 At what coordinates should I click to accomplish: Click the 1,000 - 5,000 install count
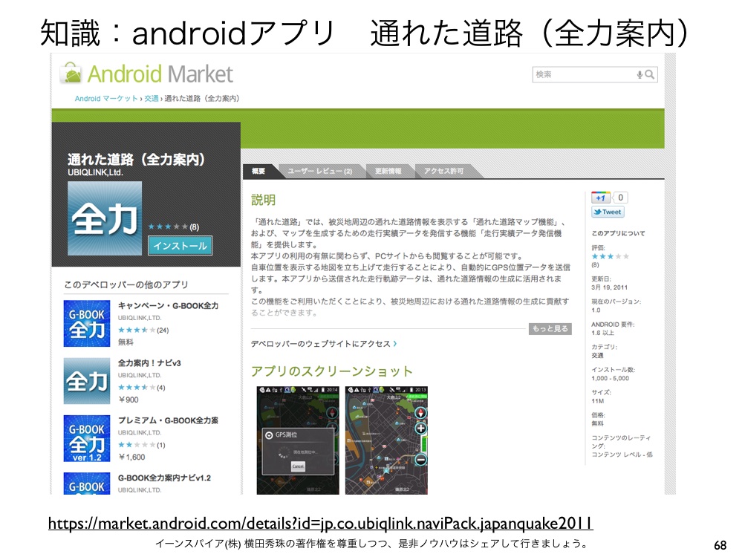[x=610, y=379]
